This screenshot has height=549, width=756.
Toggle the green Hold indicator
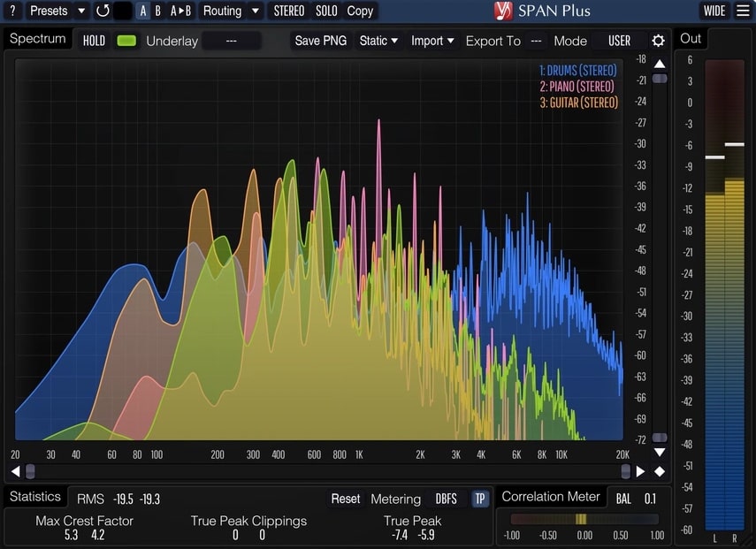point(126,41)
